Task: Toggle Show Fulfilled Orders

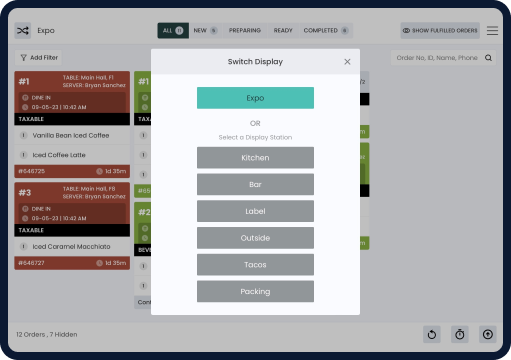Action: (440, 31)
